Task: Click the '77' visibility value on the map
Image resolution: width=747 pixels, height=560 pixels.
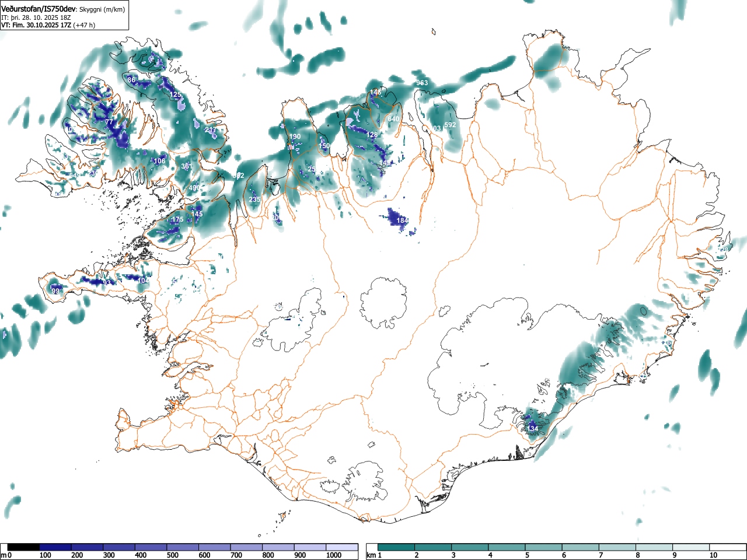Action: tap(109, 122)
